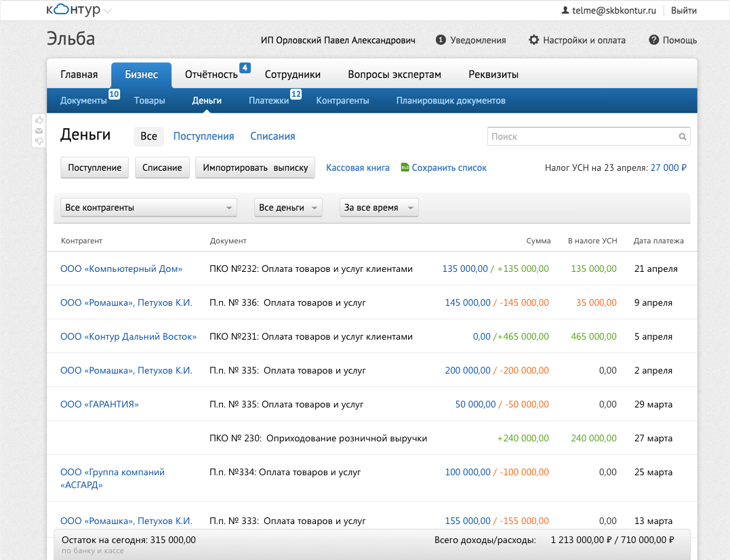Viewport: 730px width, 560px height.
Task: Click the 27 000 ₽ tax amount link
Action: (x=668, y=167)
